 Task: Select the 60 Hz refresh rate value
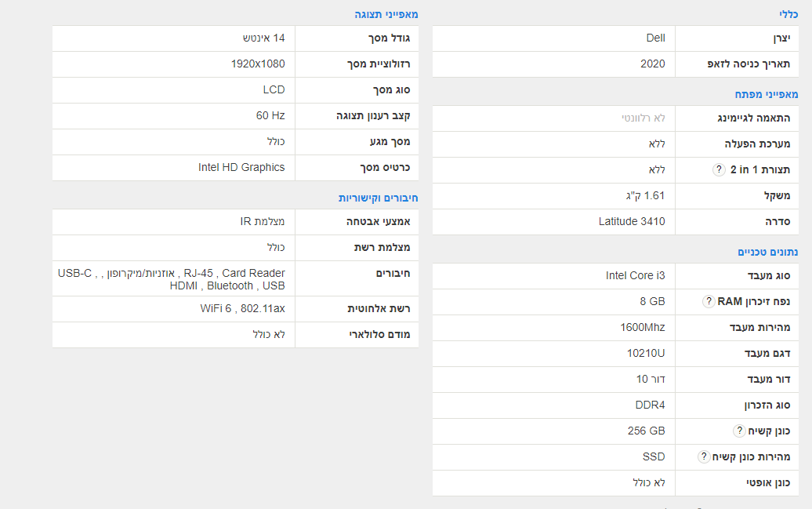[270, 115]
